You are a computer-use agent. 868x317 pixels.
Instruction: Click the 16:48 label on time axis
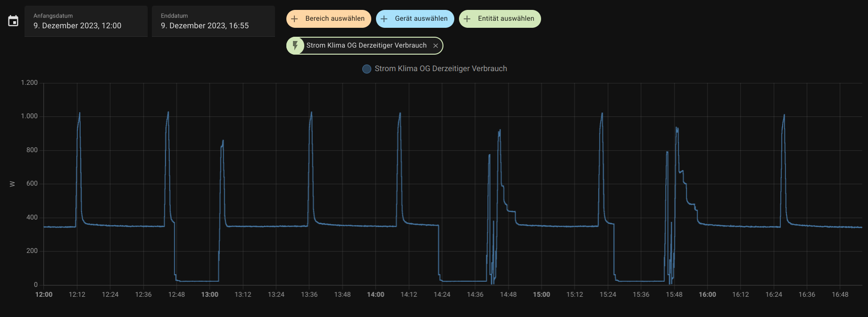coord(840,294)
